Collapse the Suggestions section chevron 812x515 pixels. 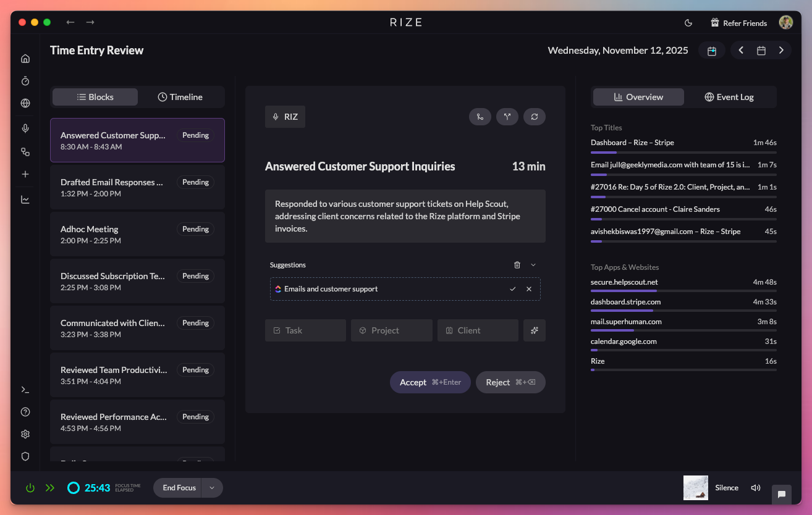click(x=533, y=265)
